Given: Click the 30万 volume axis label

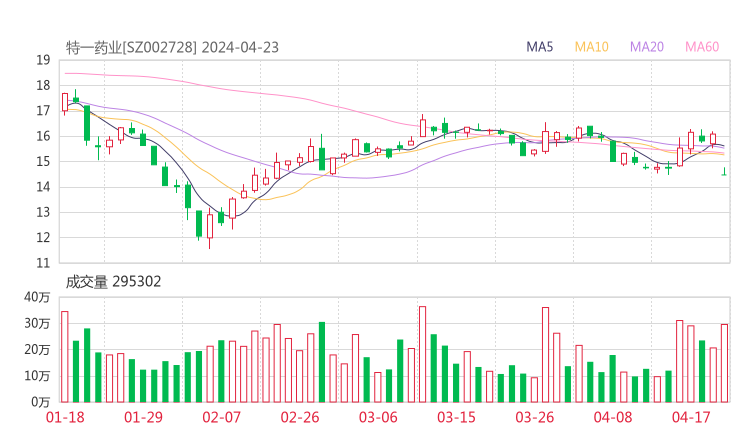Looking at the screenshot, I should [x=37, y=323].
